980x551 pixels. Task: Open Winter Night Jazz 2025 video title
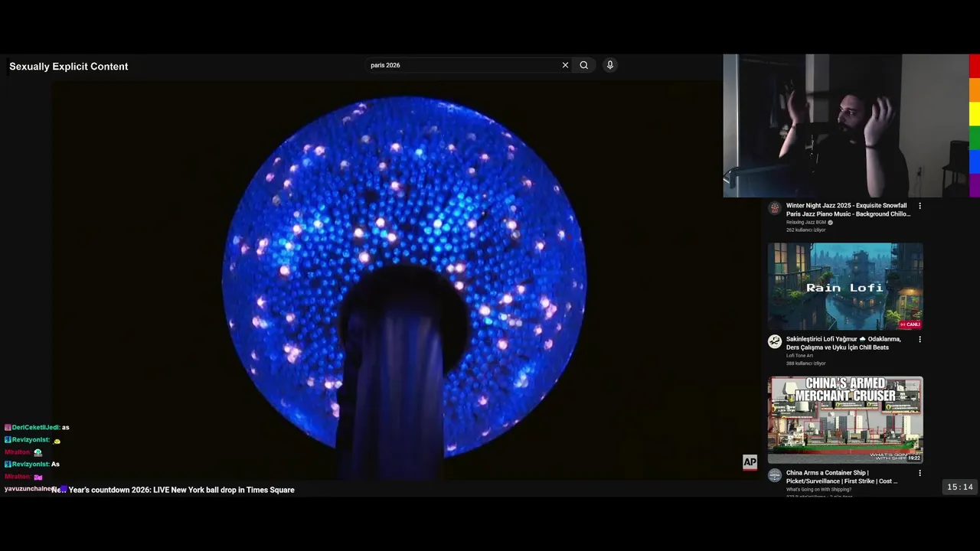coord(848,210)
